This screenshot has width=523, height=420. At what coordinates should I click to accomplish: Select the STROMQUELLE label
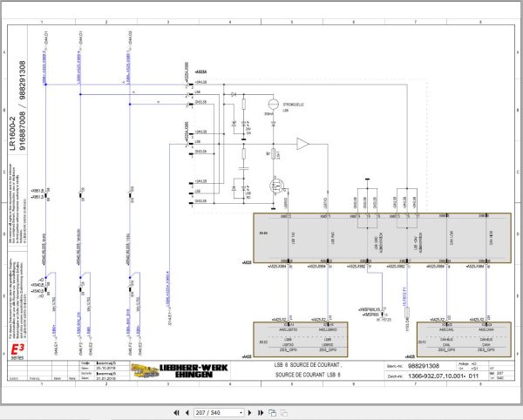pos(293,105)
